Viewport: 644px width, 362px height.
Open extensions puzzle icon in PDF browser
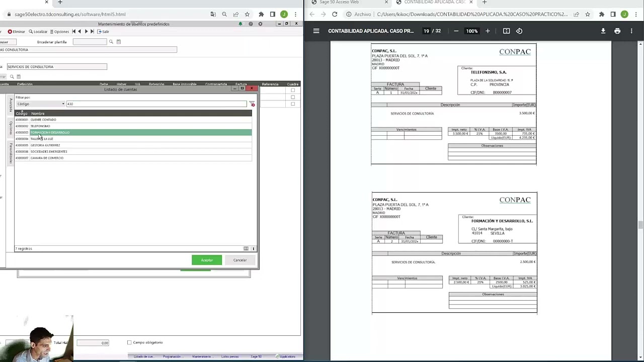pyautogui.click(x=601, y=15)
